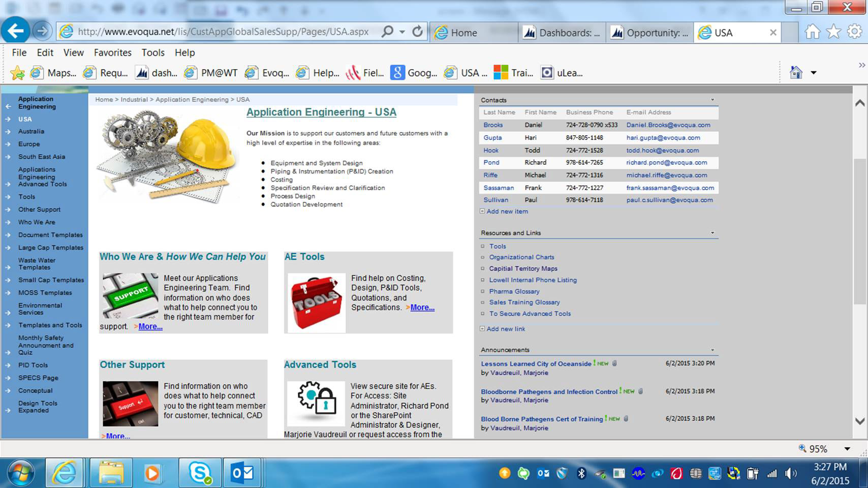The image size is (868, 488).
Task: Click the Refresh page icon
Action: point(417,32)
